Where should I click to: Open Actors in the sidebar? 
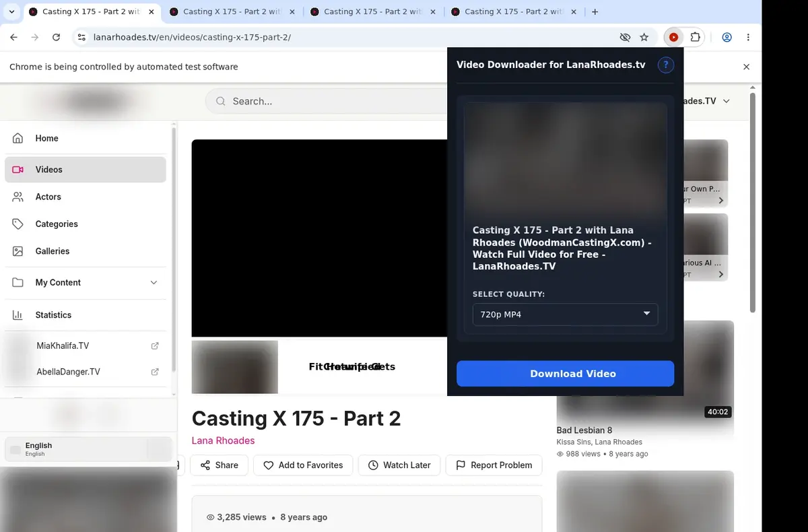click(86, 197)
